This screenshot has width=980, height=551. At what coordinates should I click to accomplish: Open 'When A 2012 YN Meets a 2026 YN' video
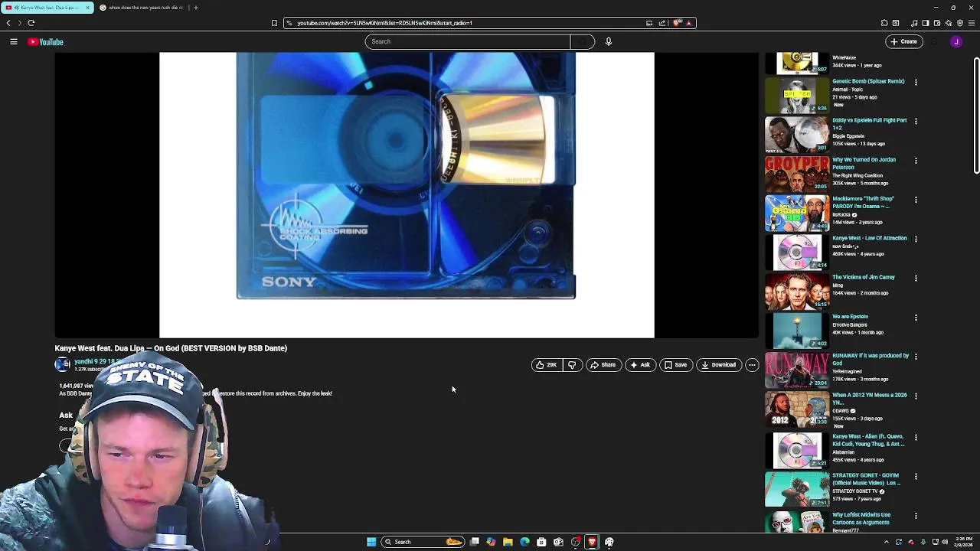(869, 398)
